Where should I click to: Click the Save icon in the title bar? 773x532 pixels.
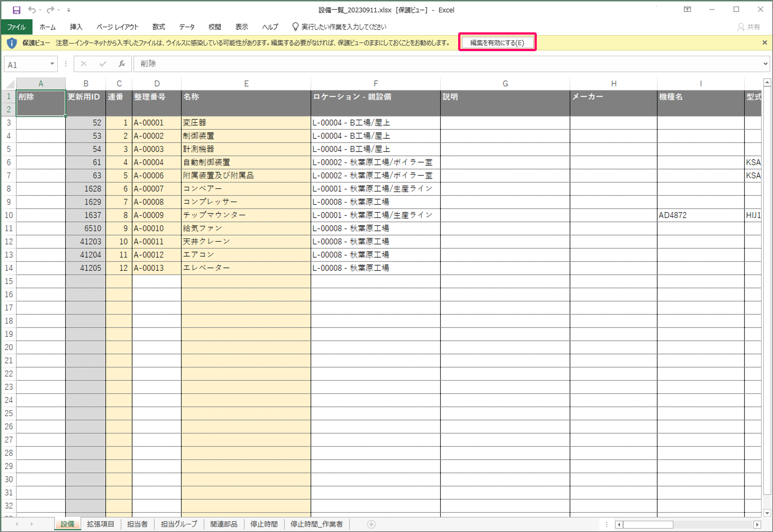tap(16, 10)
